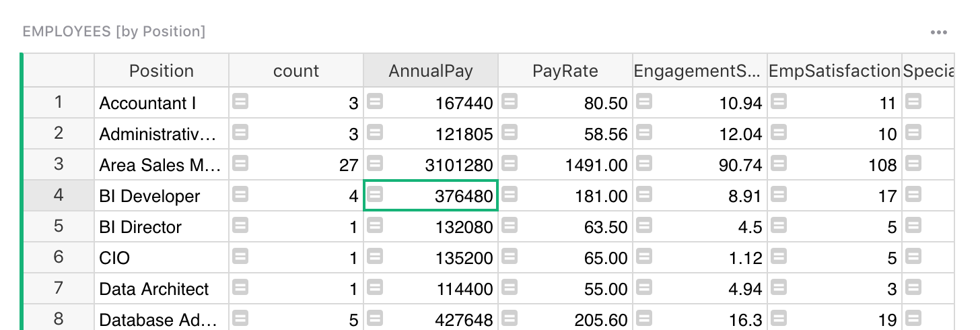Click formula icon in Administrative row PayRate cell

point(510,133)
